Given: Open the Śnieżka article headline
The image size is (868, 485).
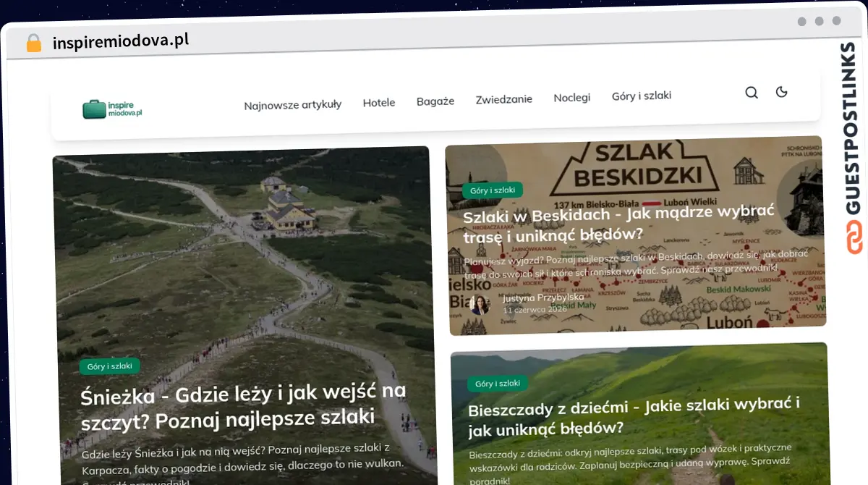Looking at the screenshot, I should tap(244, 406).
